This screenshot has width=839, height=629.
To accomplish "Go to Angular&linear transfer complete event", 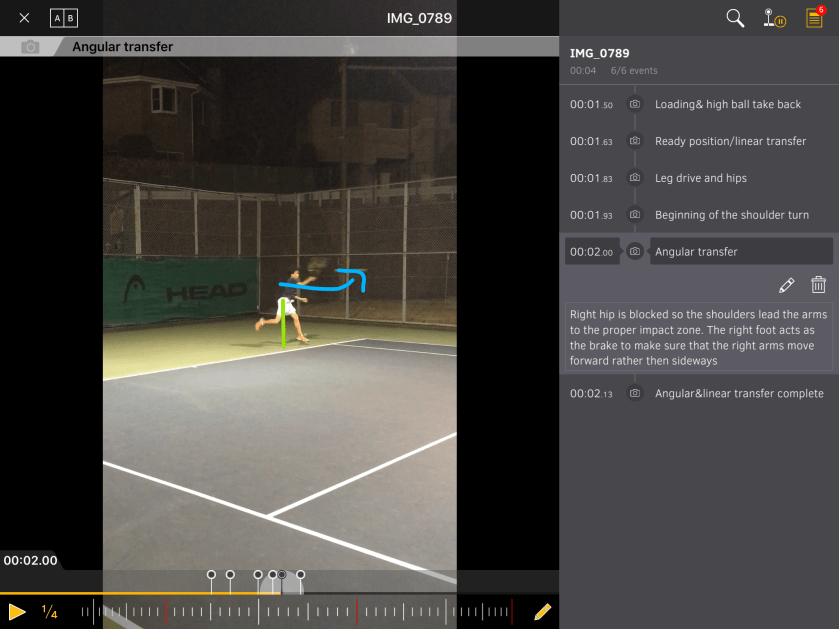I will click(739, 394).
